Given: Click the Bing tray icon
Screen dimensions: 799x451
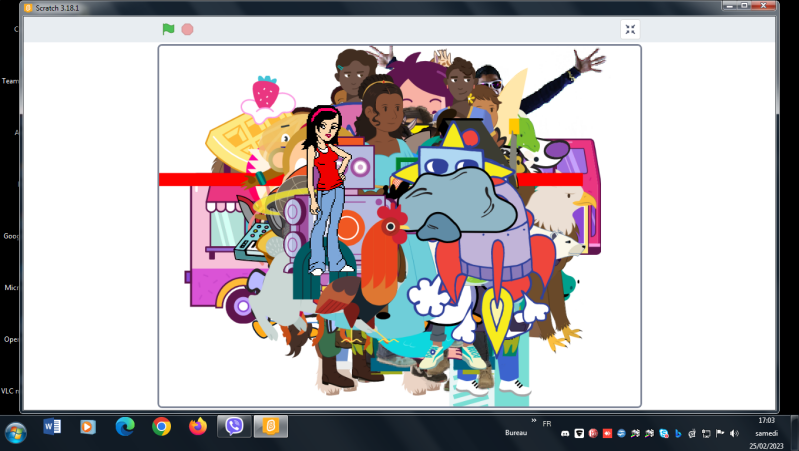Looking at the screenshot, I should click(678, 434).
